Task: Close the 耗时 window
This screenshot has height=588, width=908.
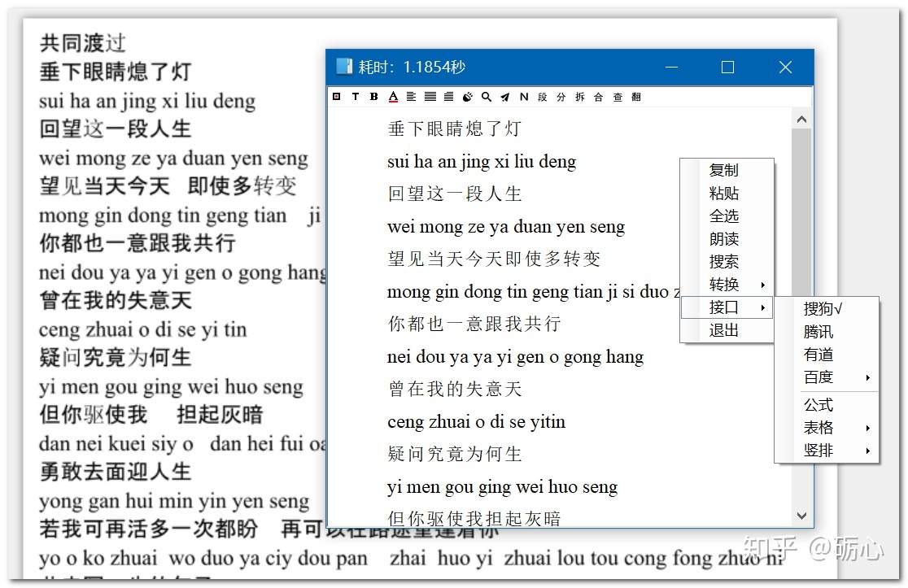Action: pyautogui.click(x=785, y=68)
